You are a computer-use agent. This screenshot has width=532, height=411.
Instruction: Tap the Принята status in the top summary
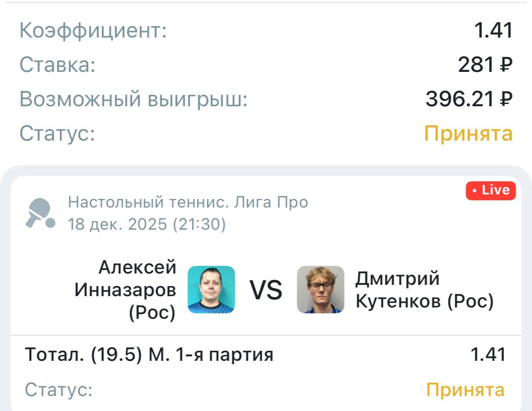click(468, 133)
